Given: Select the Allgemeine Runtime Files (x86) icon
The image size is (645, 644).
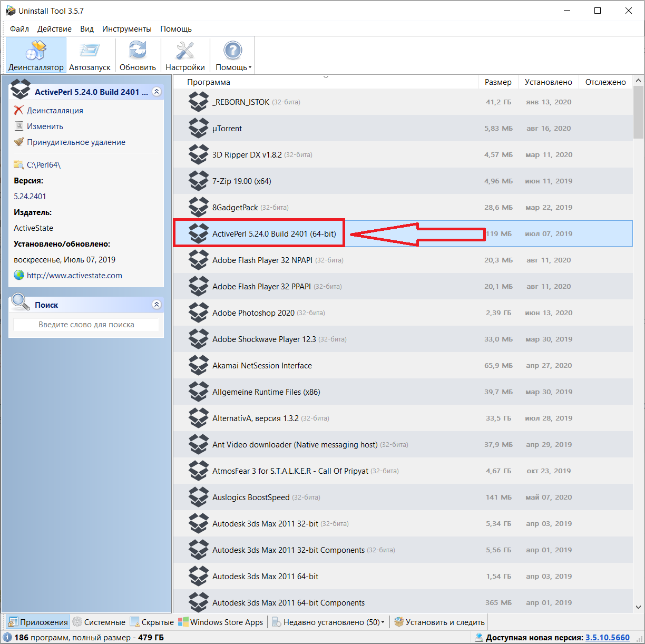Looking at the screenshot, I should [199, 392].
